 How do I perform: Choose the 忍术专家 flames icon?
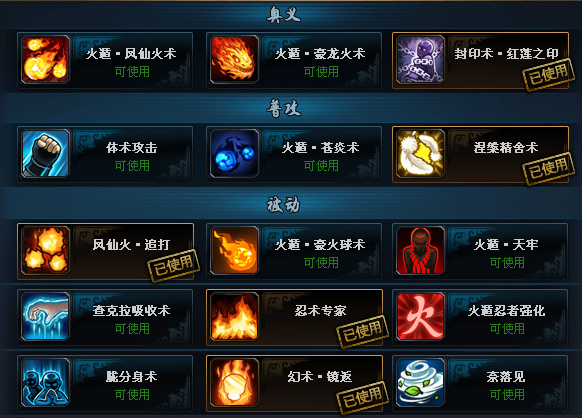(x=234, y=316)
